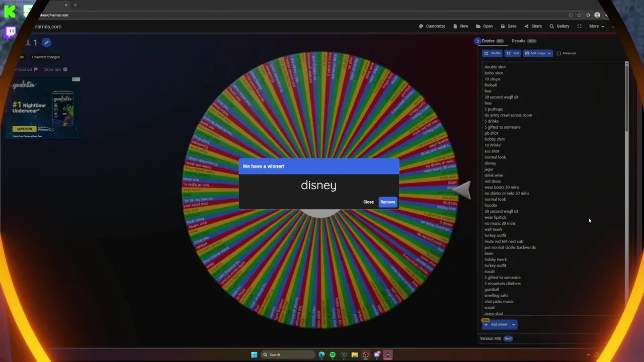Image resolution: width=644 pixels, height=362 pixels.
Task: Click the 'disney' entry in the list
Action: click(x=490, y=163)
